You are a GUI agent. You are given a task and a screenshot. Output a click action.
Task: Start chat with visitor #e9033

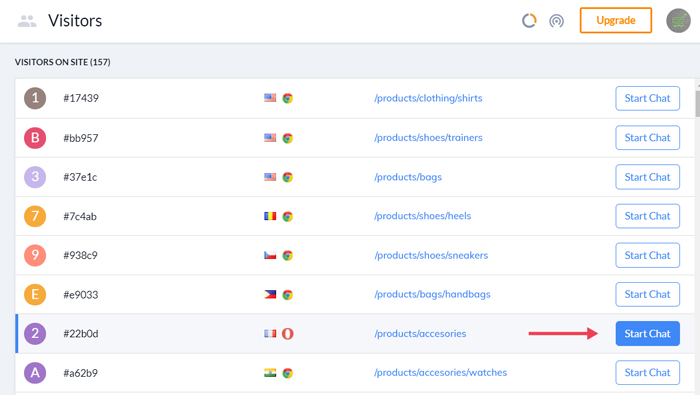(647, 294)
